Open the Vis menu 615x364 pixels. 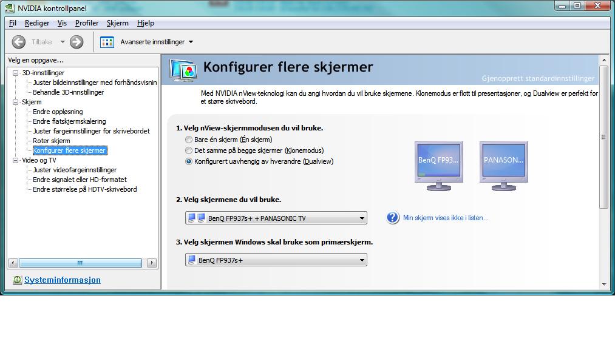pos(62,23)
